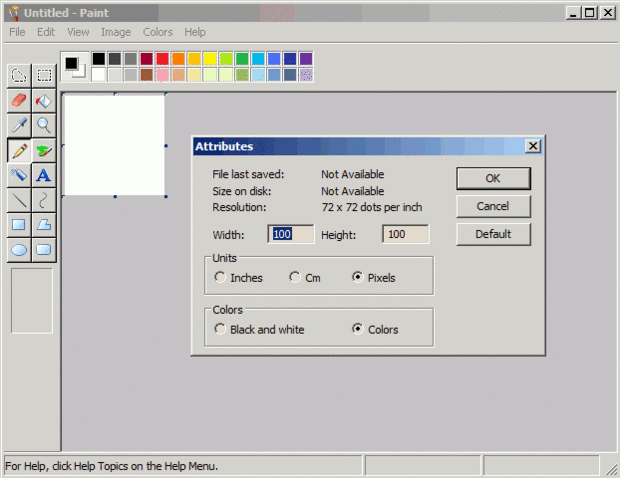
Task: Select the rectangular Select tool
Action: click(x=44, y=75)
